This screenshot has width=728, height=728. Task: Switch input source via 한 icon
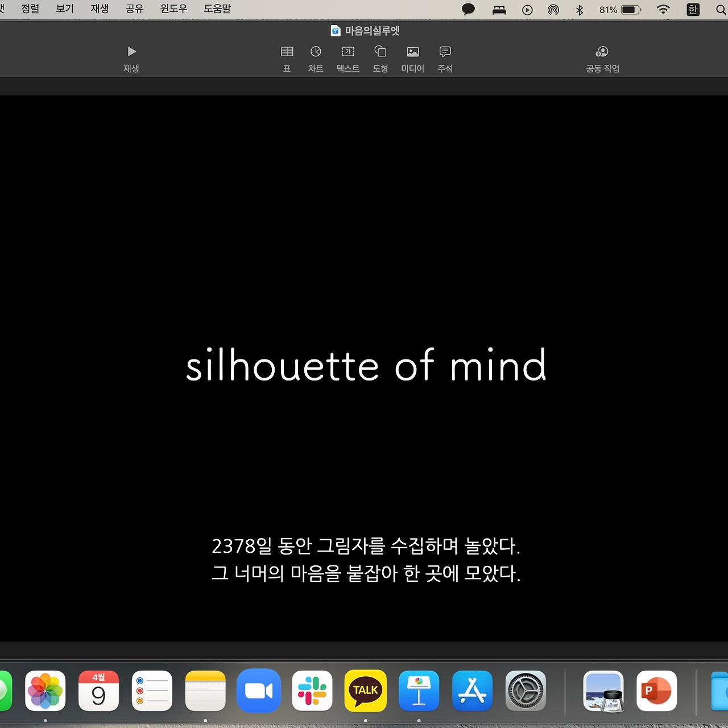point(693,10)
